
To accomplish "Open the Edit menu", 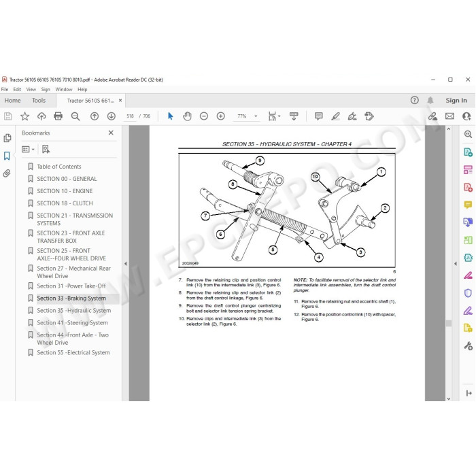I will pyautogui.click(x=17, y=89).
